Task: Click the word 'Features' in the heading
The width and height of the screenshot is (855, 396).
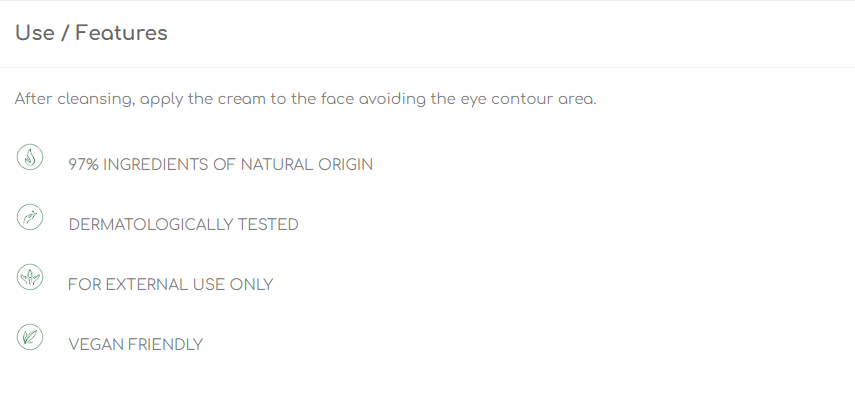Action: (121, 33)
